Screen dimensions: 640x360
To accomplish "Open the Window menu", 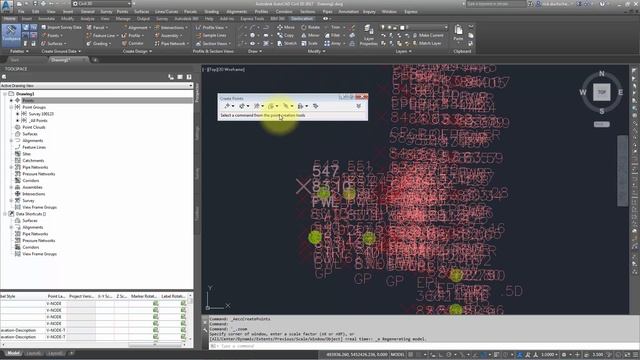I will [x=389, y=11].
